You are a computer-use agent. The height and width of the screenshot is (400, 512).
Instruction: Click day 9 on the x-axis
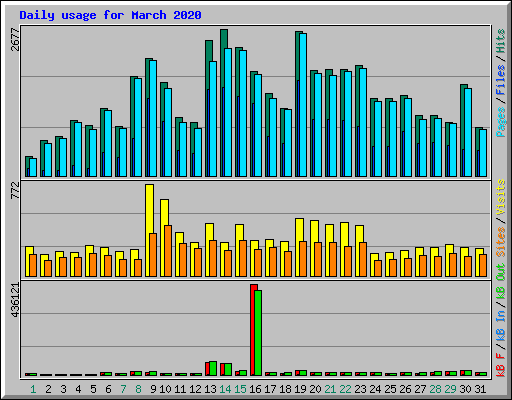(x=153, y=389)
